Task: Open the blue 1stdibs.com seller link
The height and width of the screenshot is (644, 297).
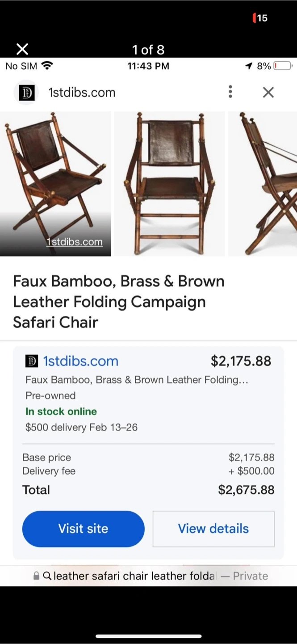Action: (80, 361)
